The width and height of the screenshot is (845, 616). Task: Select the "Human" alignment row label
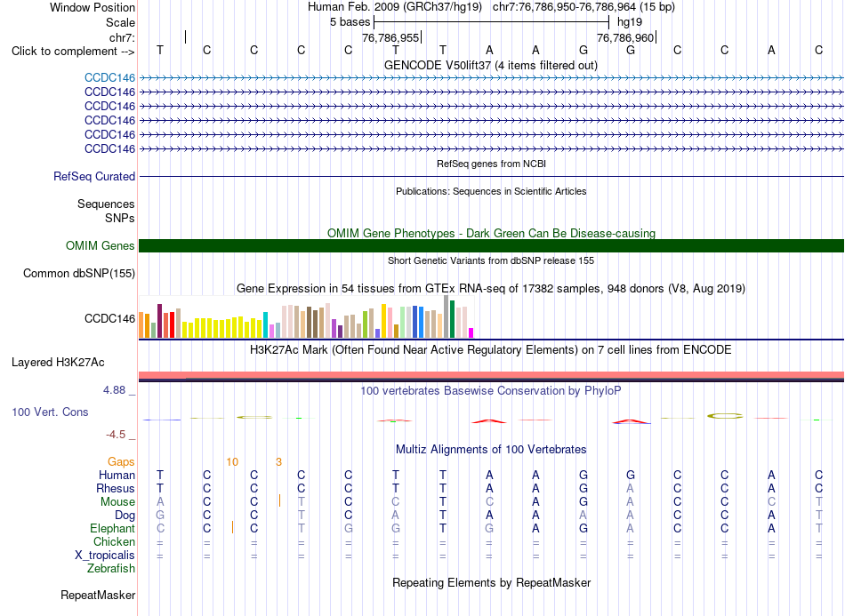pos(117,475)
